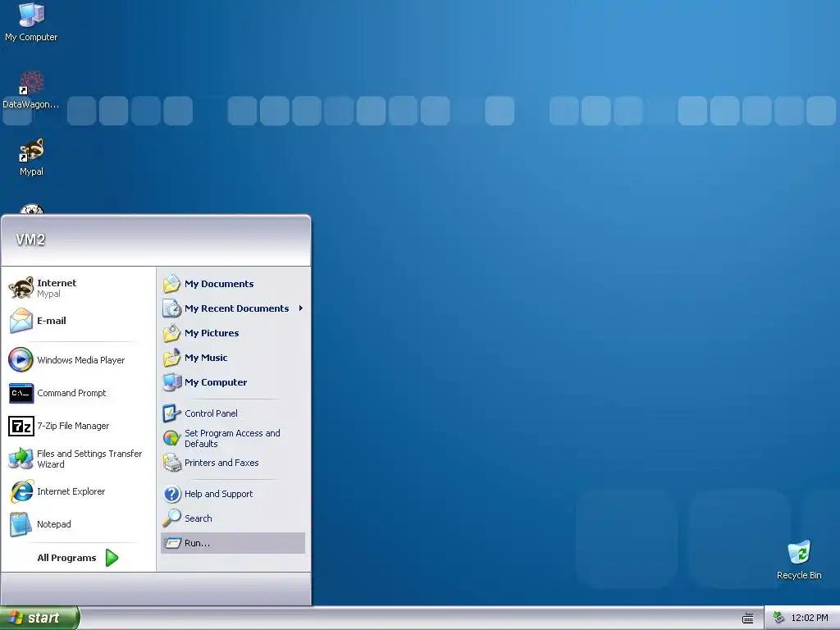This screenshot has width=840, height=630.
Task: Click Run icon in Start menu
Action: tap(172, 543)
